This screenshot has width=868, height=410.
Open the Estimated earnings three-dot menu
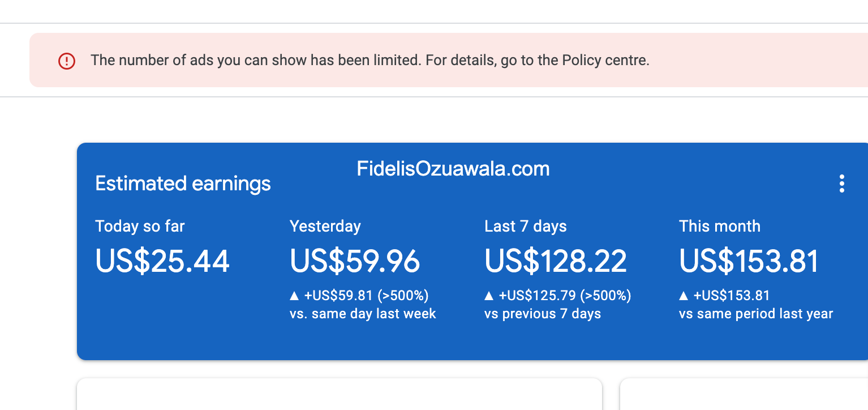coord(842,183)
